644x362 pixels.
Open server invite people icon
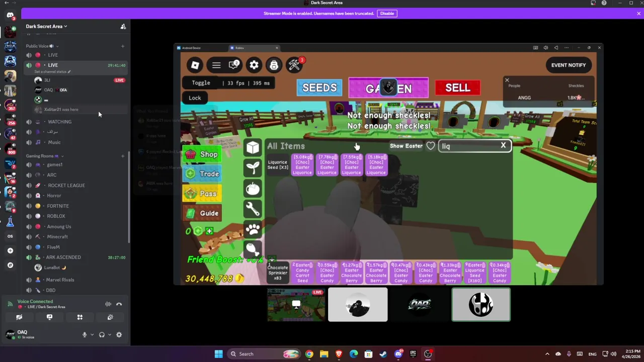coord(123,27)
